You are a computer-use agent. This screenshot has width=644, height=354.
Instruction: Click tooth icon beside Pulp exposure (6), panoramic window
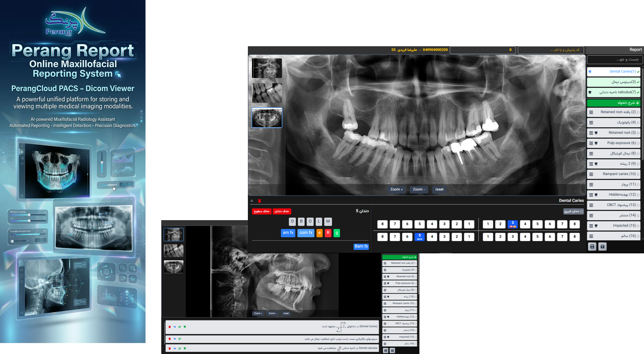596,143
